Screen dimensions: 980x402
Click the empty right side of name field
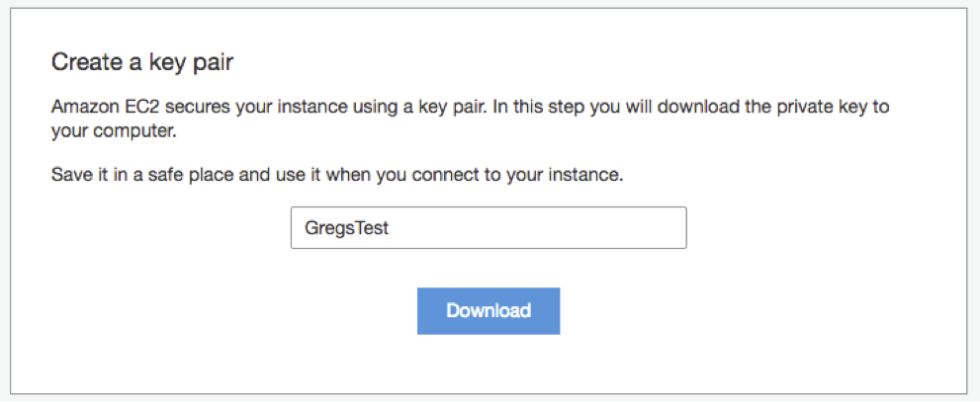(x=538, y=228)
